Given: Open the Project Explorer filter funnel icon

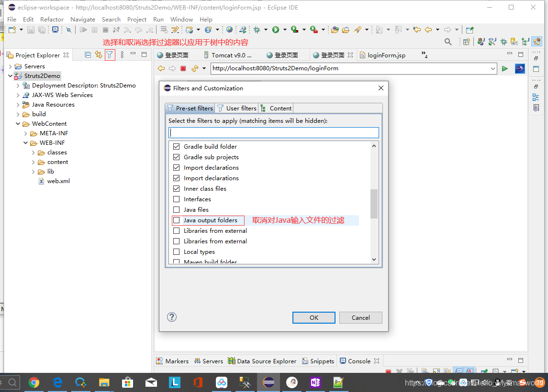Looking at the screenshot, I should click(110, 54).
